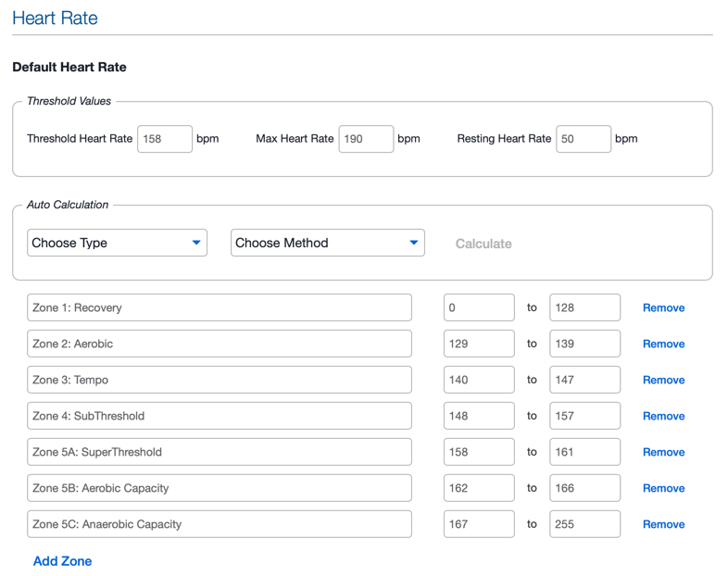The width and height of the screenshot is (728, 576).
Task: Click Zone 1 upper bound field showing 128
Action: (x=585, y=307)
